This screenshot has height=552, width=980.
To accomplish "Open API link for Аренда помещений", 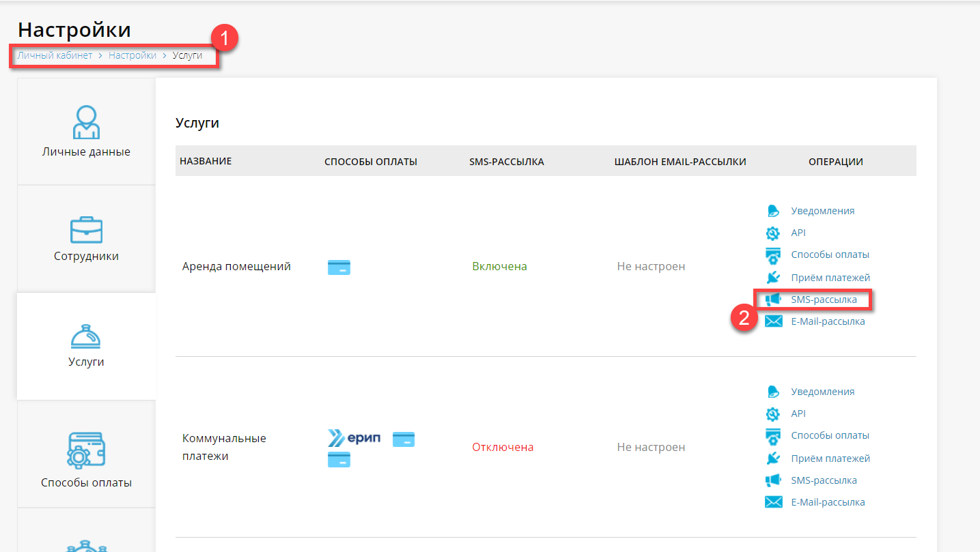I will click(798, 233).
